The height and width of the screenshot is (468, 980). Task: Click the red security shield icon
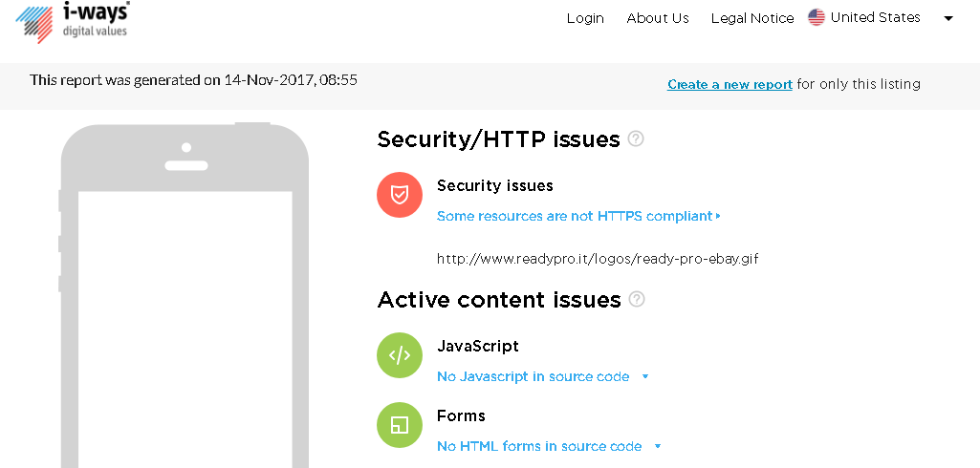[x=400, y=195]
